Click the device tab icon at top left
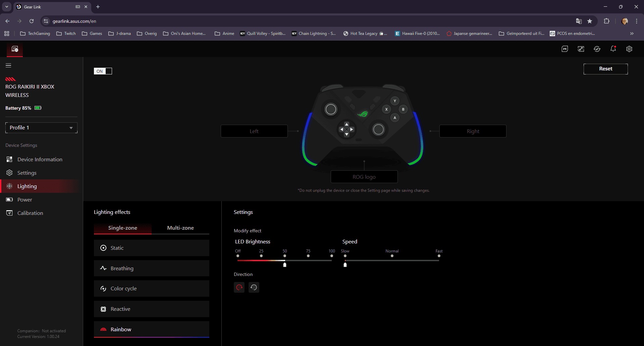Screen dimensions: 644x346 [15, 49]
